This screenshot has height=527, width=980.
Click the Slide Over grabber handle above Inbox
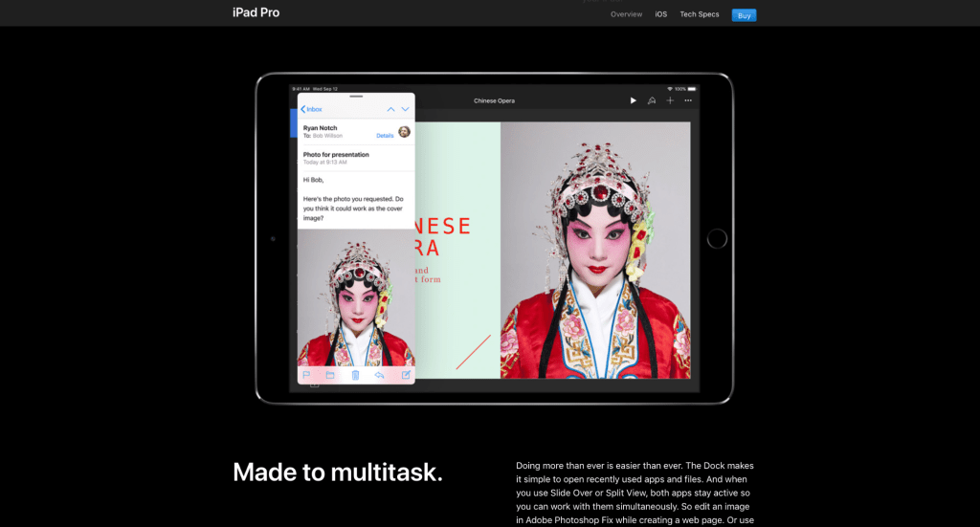tap(356, 97)
